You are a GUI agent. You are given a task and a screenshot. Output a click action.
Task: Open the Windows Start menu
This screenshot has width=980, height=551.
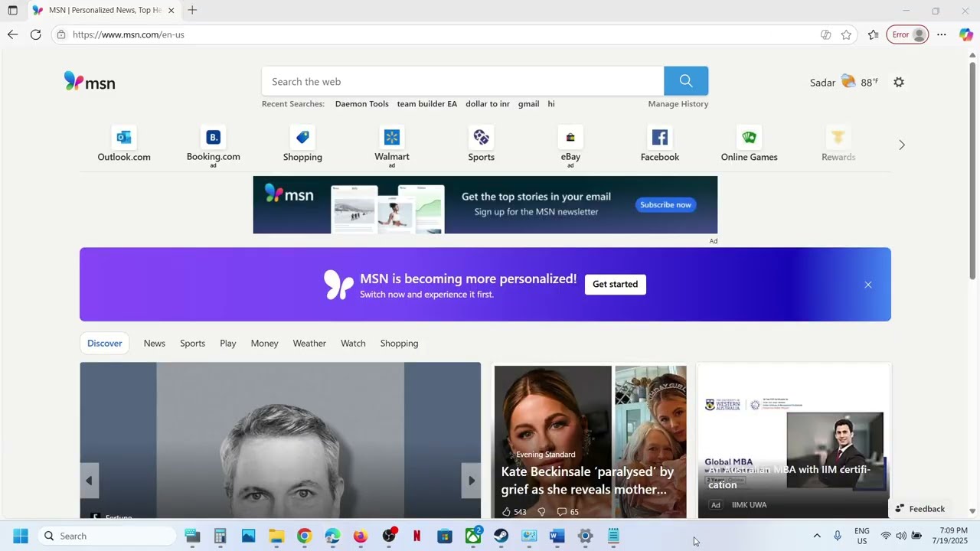coord(21,536)
